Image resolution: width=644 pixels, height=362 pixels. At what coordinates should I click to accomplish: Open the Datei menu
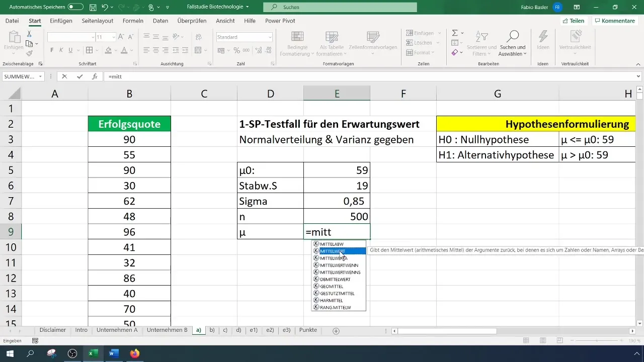coord(12,21)
